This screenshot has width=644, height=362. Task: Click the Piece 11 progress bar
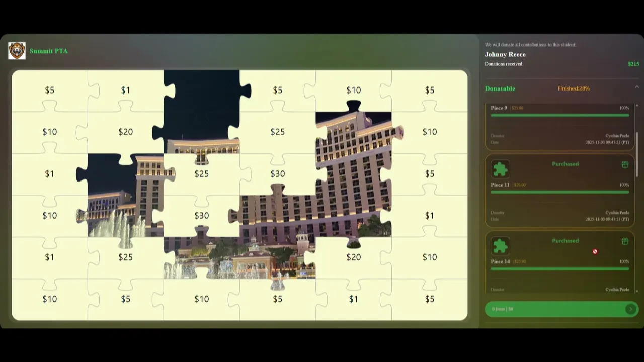click(x=560, y=192)
